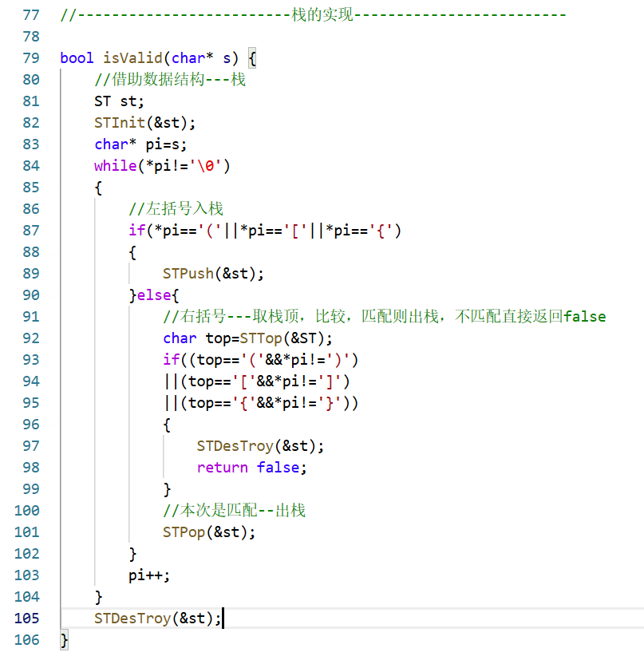Click the STInit(&st); call
The height and width of the screenshot is (660, 644).
144,122
